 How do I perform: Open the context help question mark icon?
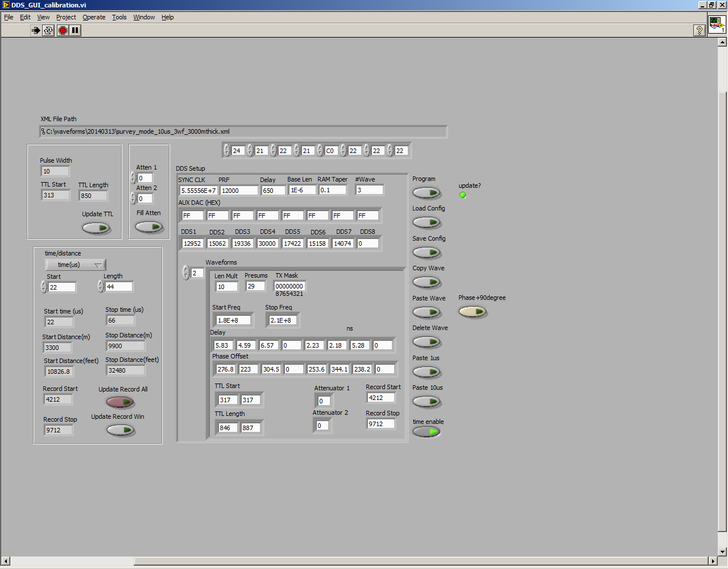point(700,31)
